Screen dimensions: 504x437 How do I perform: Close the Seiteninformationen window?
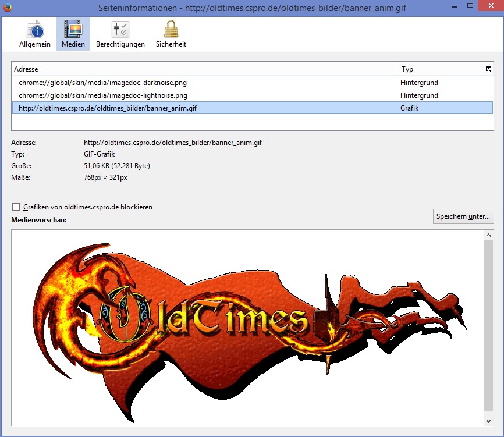coord(491,5)
